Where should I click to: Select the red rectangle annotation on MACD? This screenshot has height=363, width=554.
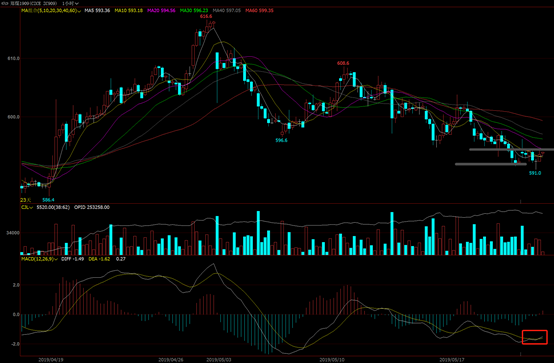[x=535, y=337]
